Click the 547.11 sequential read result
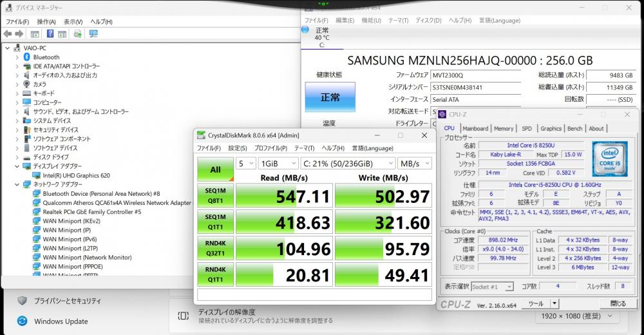Screen dimensions: 644x335 point(284,196)
